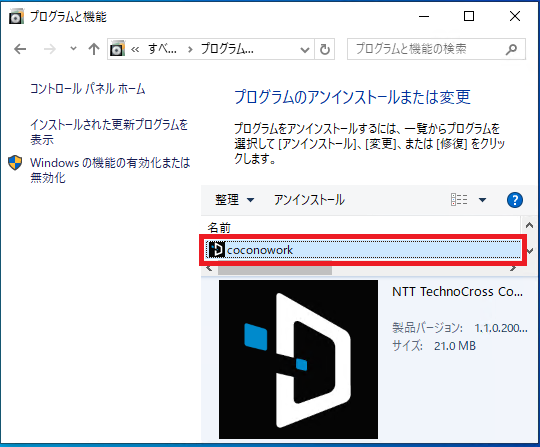The height and width of the screenshot is (447, 540).
Task: Close the プログラムと機能 window
Action: pyautogui.click(x=515, y=16)
